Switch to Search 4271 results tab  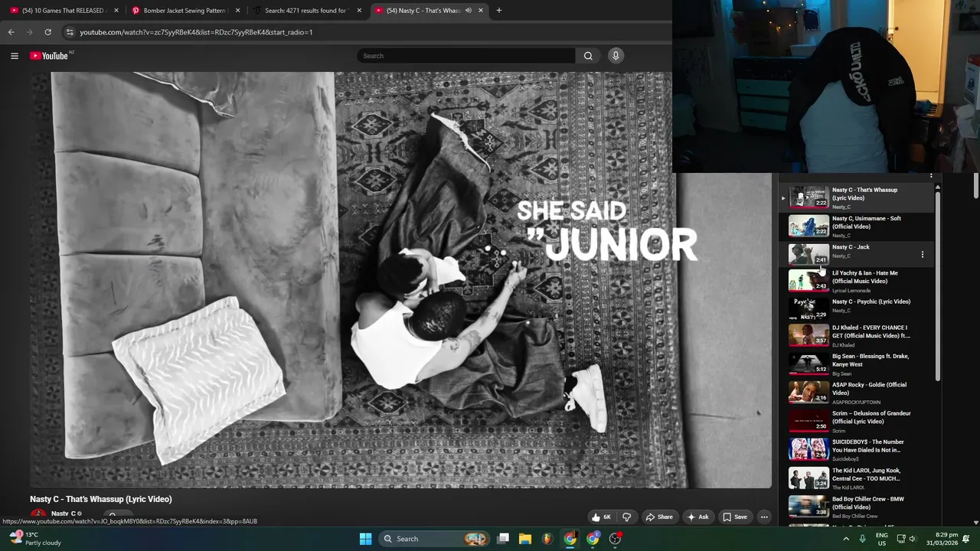[x=307, y=11]
